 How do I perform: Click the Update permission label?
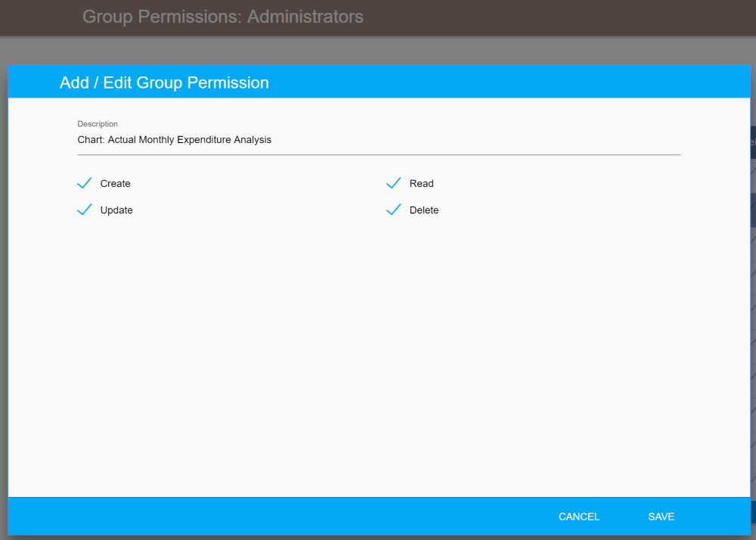[x=116, y=209]
